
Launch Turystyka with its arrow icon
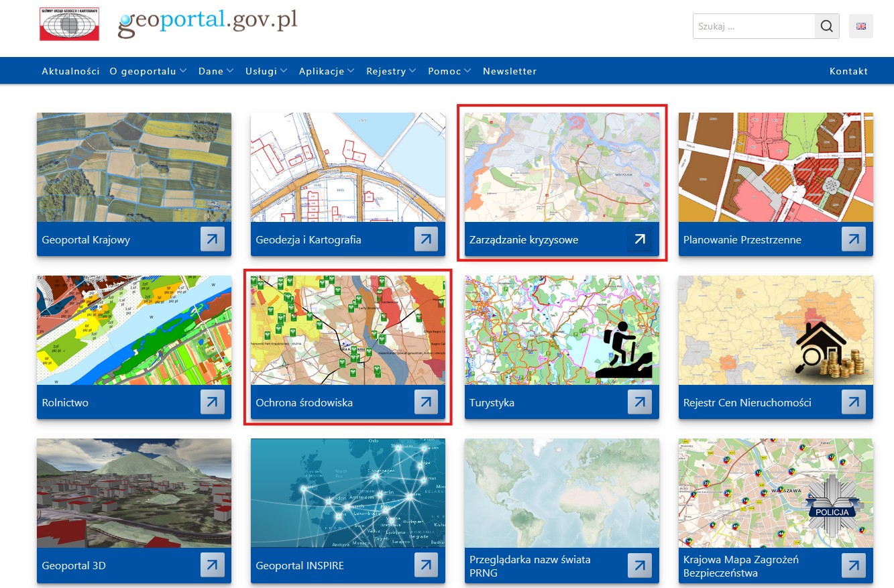(x=640, y=402)
